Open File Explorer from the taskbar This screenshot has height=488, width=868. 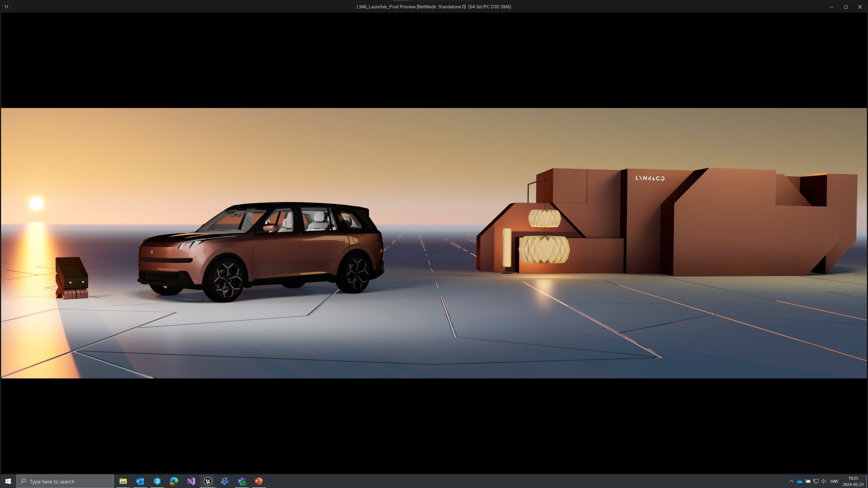tap(123, 481)
